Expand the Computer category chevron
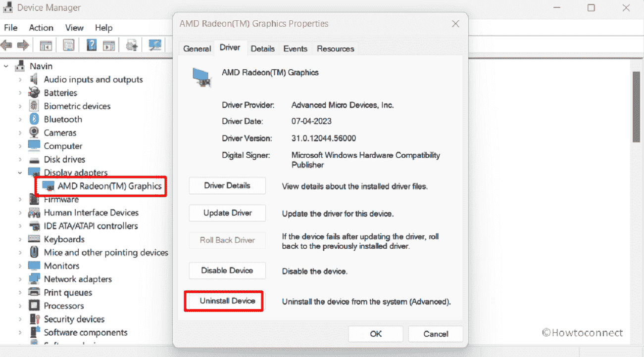644x357 pixels. point(20,146)
